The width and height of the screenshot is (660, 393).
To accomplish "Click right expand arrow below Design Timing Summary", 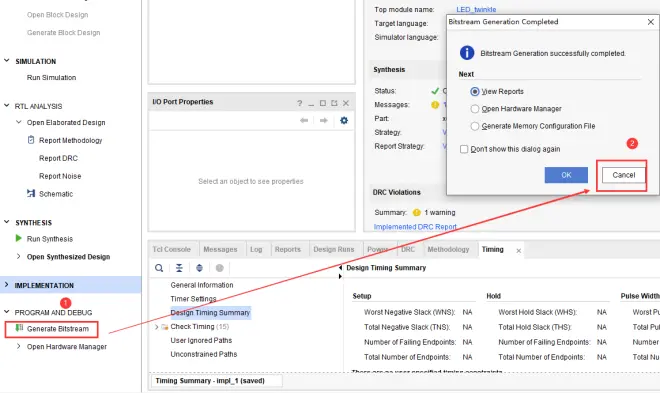I will click(340, 276).
